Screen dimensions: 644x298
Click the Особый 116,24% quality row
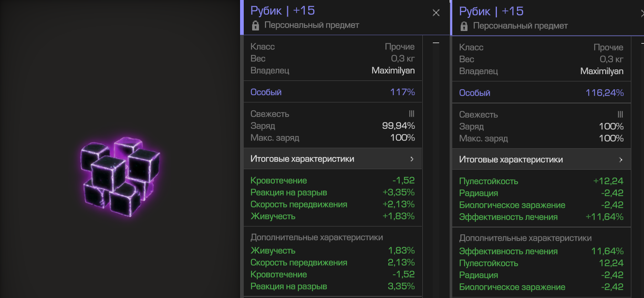(x=541, y=93)
